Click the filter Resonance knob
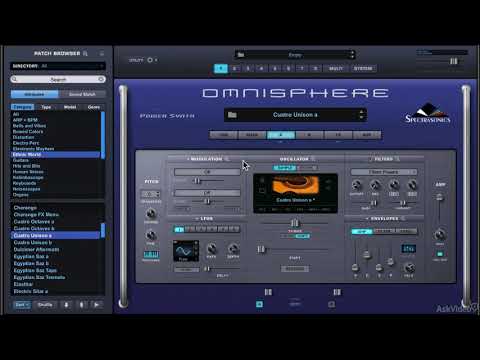This screenshot has width=480, height=360. point(375,184)
